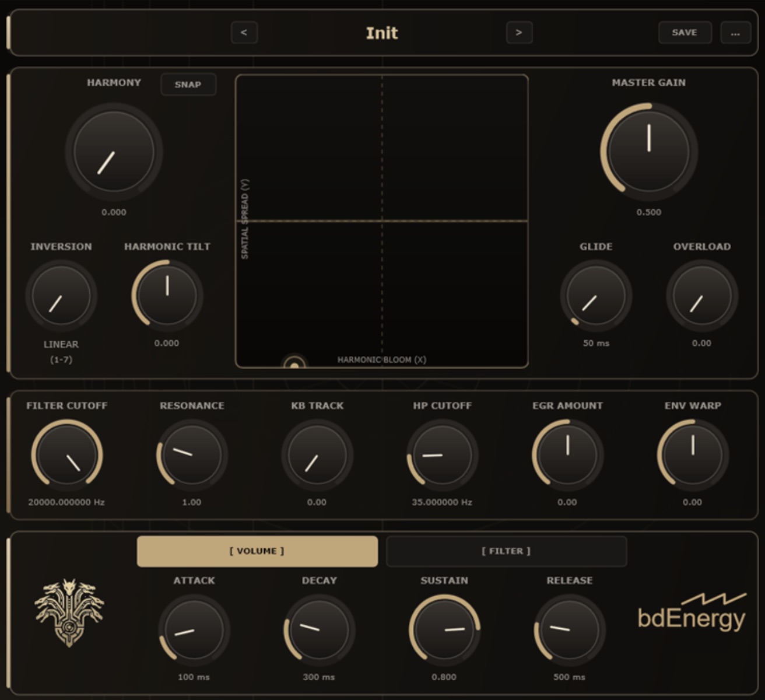Click the Overload value 0.00
The width and height of the screenshot is (765, 700).
coord(701,343)
